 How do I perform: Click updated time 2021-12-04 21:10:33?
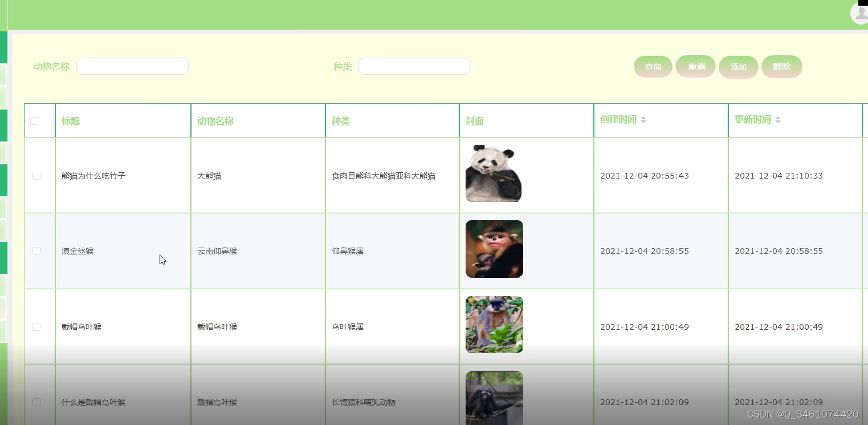tap(779, 176)
